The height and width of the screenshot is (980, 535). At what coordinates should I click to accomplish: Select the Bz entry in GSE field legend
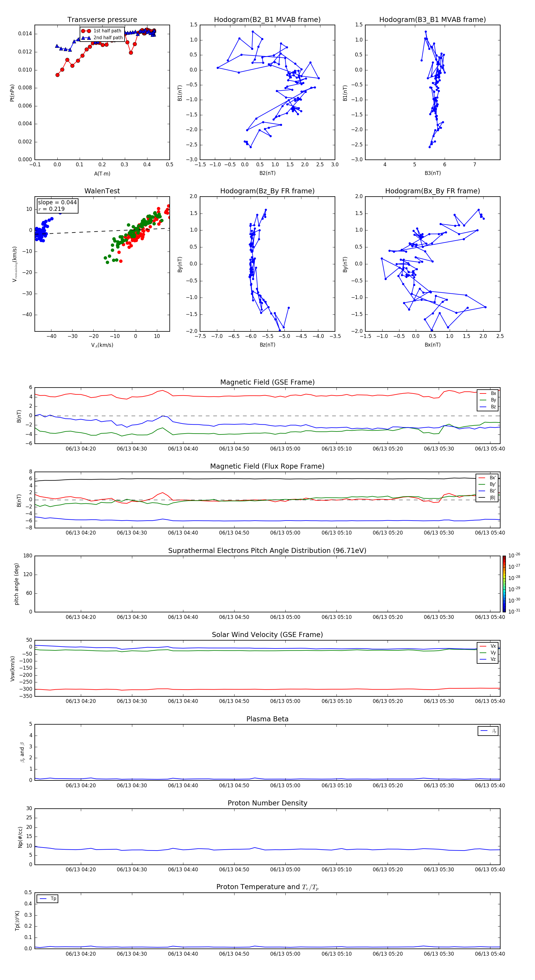coord(488,407)
